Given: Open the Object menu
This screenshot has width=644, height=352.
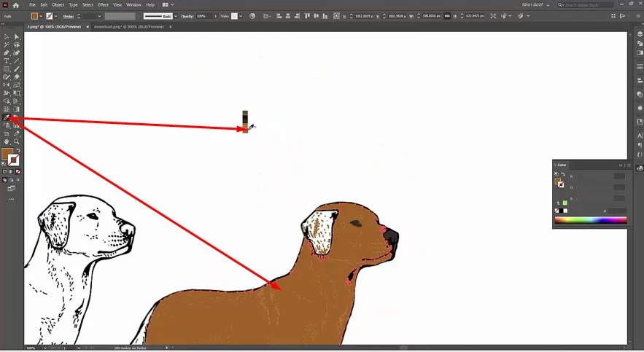Looking at the screenshot, I should tap(58, 5).
